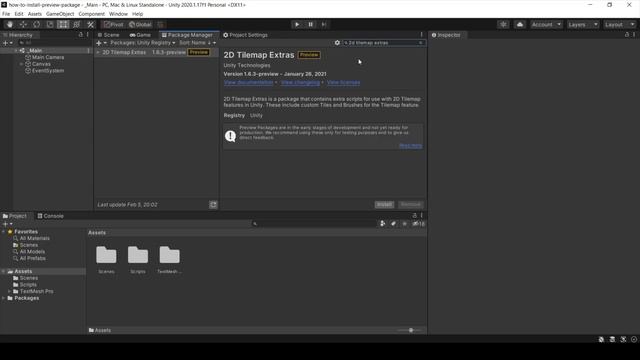The height and width of the screenshot is (360, 640).
Task: Start Play mode
Action: point(297,24)
